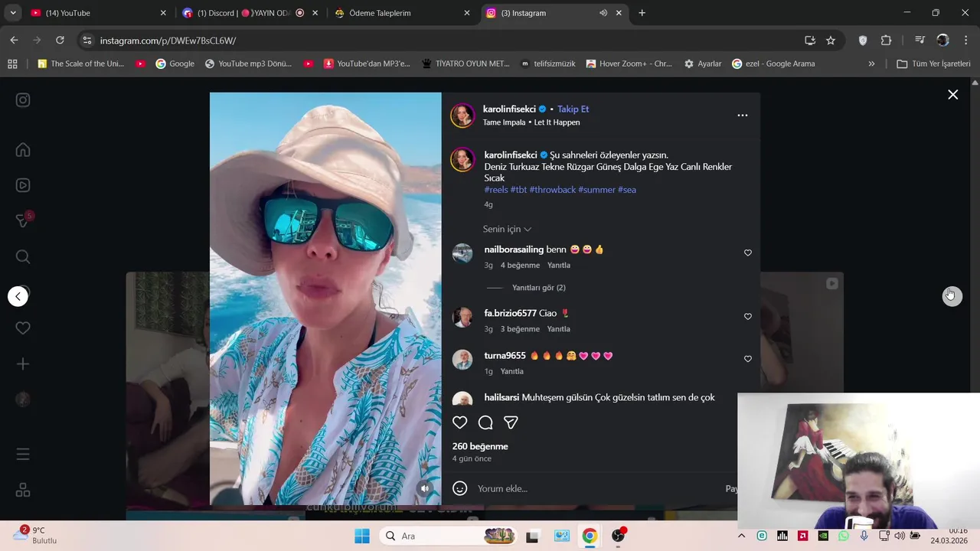Reply to fa.brizio6577's comment
This screenshot has height=551, width=980.
coord(558,329)
